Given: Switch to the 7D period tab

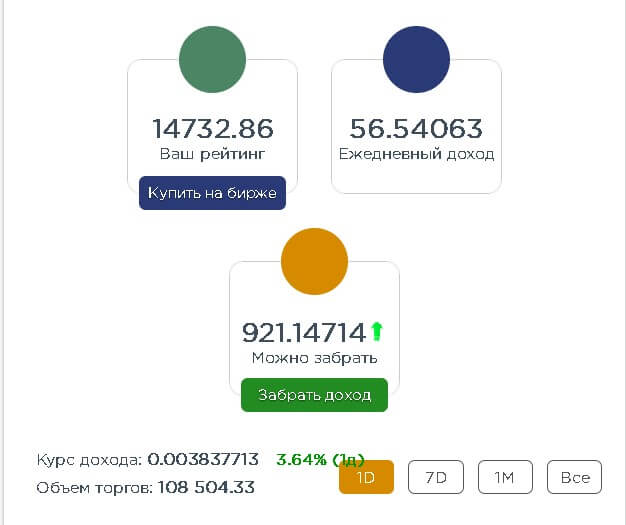Looking at the screenshot, I should [436, 477].
